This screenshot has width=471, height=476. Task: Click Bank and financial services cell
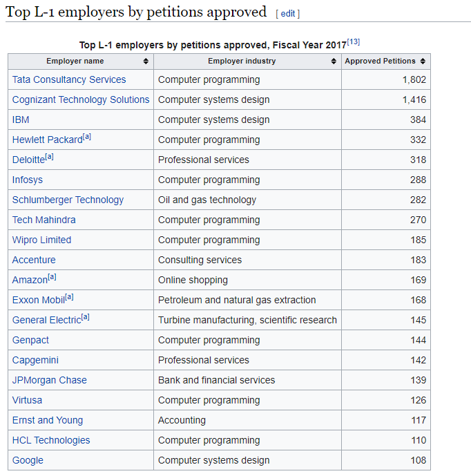point(248,380)
